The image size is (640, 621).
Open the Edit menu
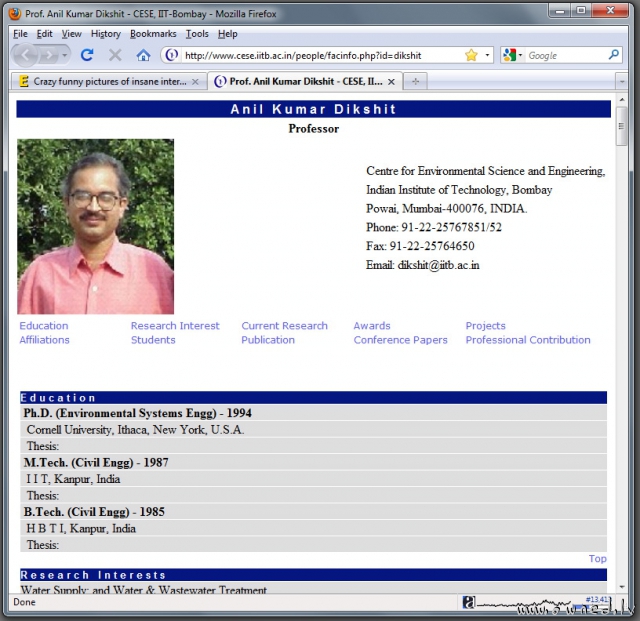44,34
